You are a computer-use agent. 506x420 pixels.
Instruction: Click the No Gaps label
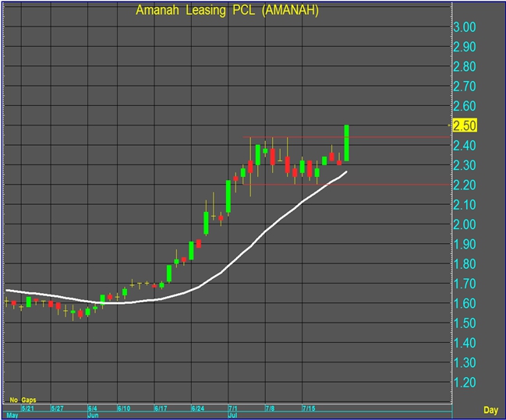tap(23, 400)
